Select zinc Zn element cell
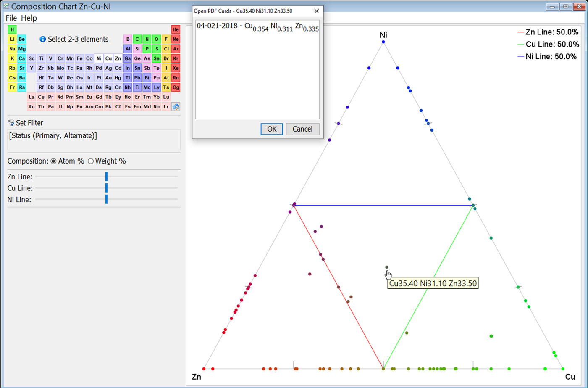 tap(118, 58)
